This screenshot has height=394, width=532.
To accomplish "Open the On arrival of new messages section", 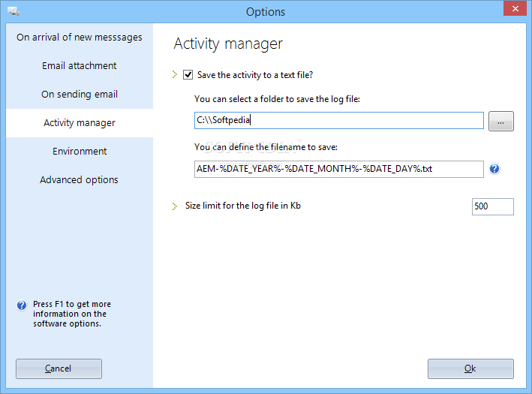I will pyautogui.click(x=80, y=38).
